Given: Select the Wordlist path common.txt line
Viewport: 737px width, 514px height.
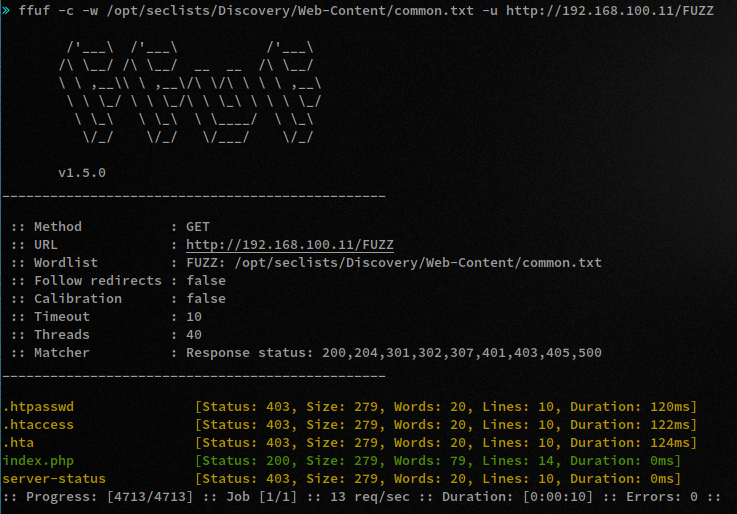Looking at the screenshot, I should pyautogui.click(x=394, y=263).
